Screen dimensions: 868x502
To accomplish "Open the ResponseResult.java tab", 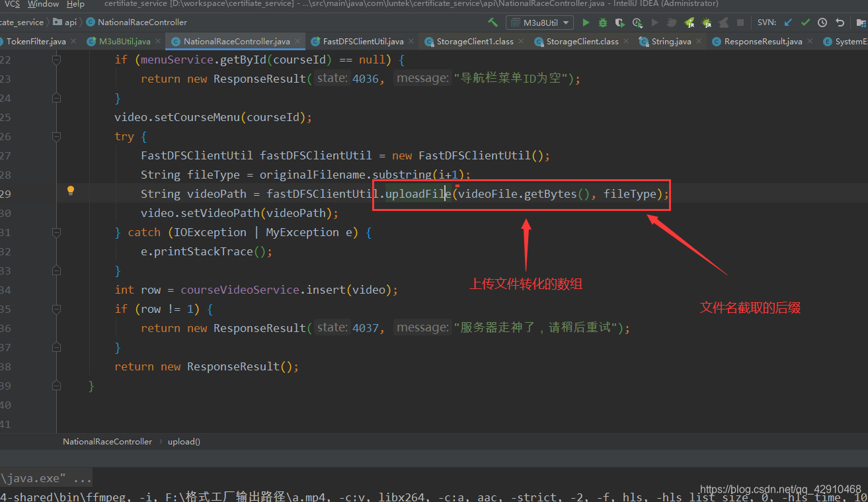I will point(763,41).
